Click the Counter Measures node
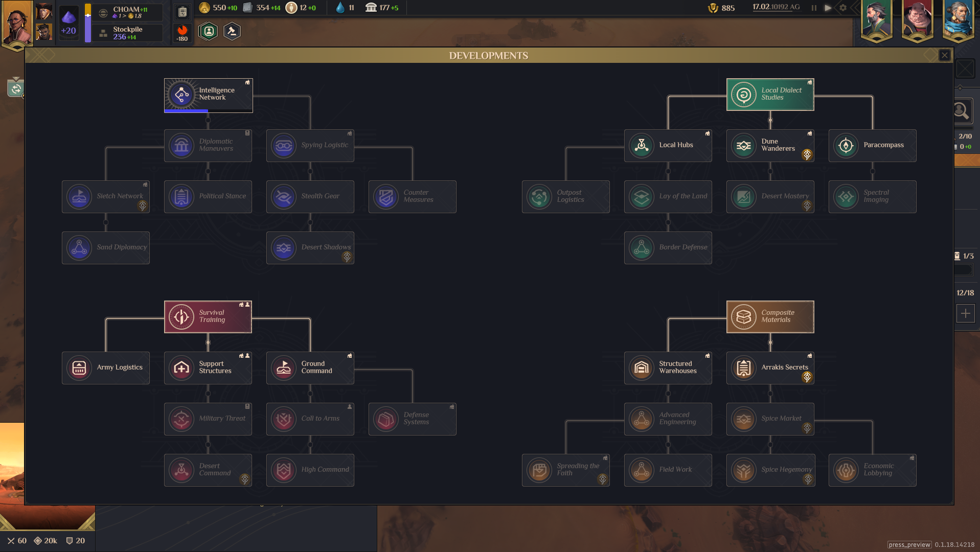980x552 pixels. [413, 197]
